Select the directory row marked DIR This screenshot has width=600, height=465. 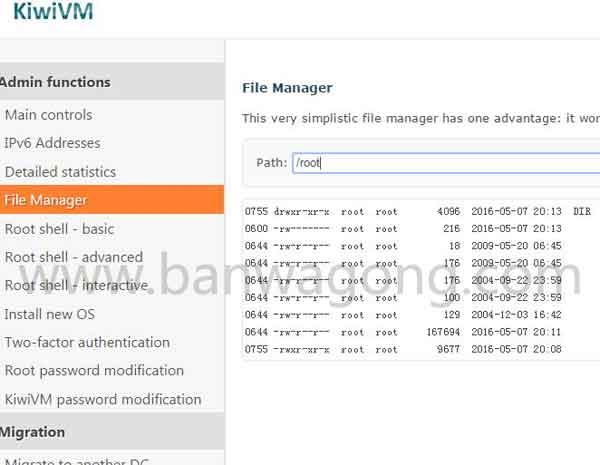pos(418,211)
